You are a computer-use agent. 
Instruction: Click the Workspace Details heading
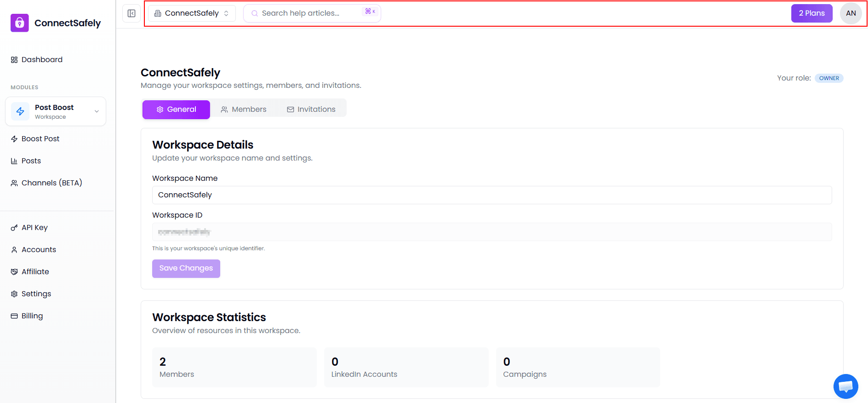click(x=203, y=145)
